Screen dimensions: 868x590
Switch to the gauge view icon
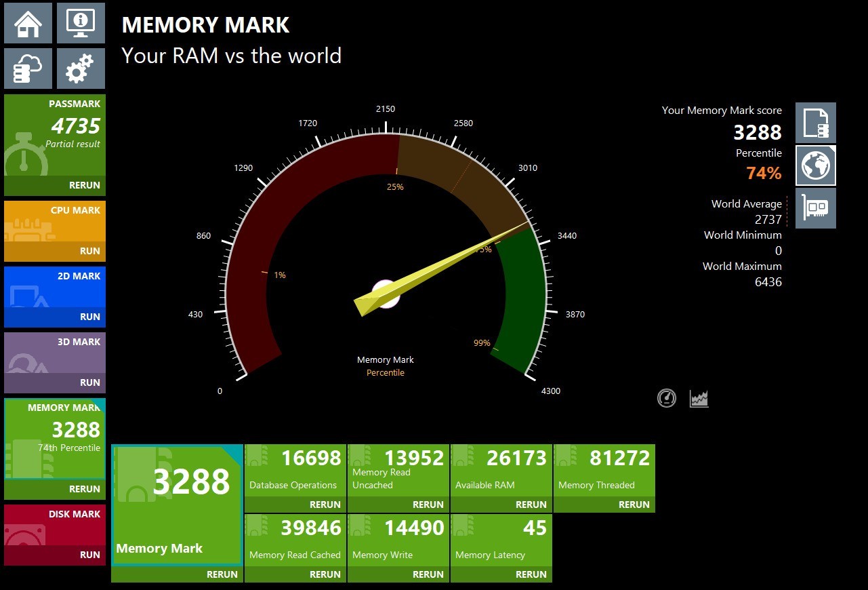pyautogui.click(x=667, y=398)
